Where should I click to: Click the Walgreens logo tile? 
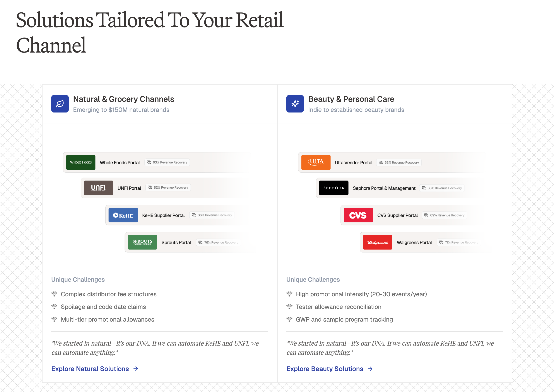378,242
